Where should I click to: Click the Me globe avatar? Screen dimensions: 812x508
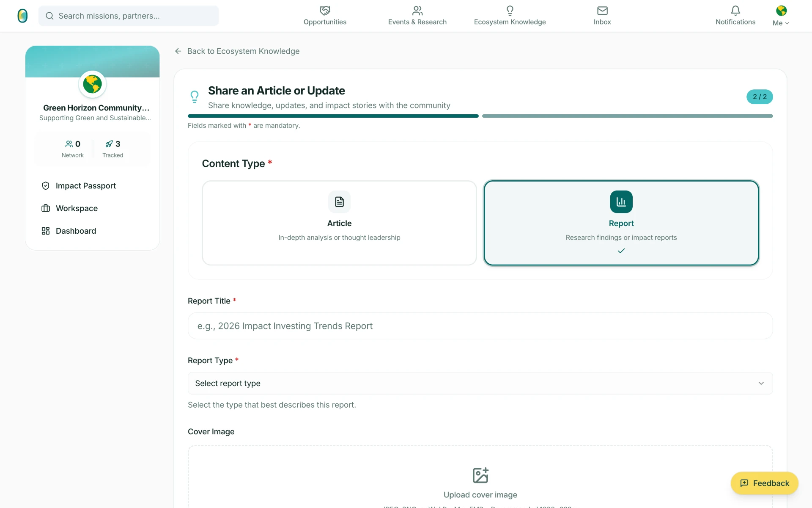(x=781, y=11)
